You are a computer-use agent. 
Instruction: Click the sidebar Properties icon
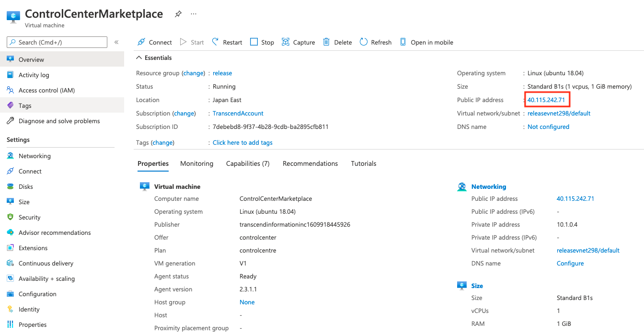[11, 324]
